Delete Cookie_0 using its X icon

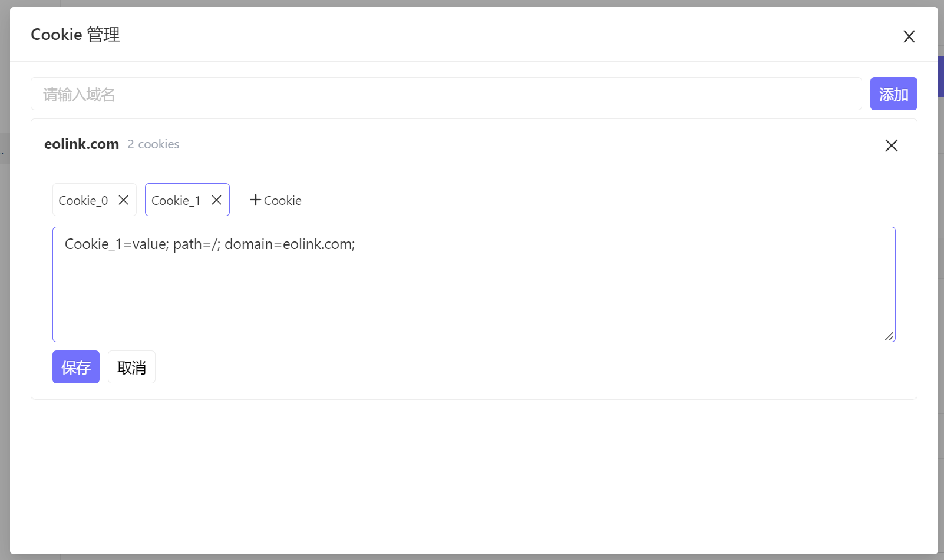click(x=123, y=200)
